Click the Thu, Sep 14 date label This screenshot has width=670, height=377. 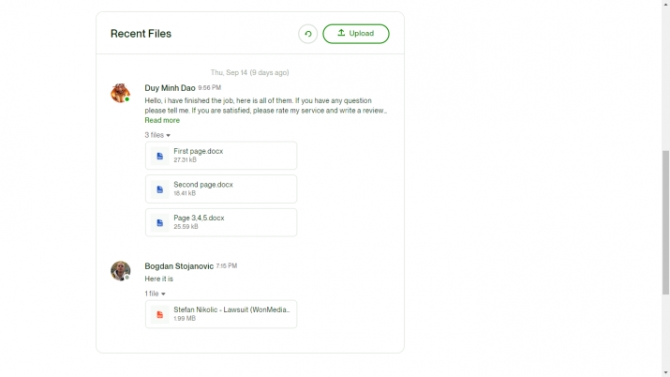pos(250,73)
